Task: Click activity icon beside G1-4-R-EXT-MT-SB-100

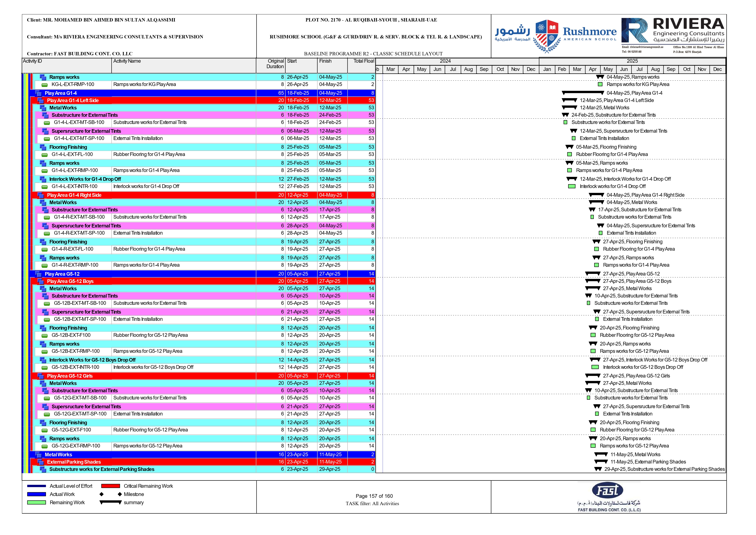Action: [x=47, y=217]
